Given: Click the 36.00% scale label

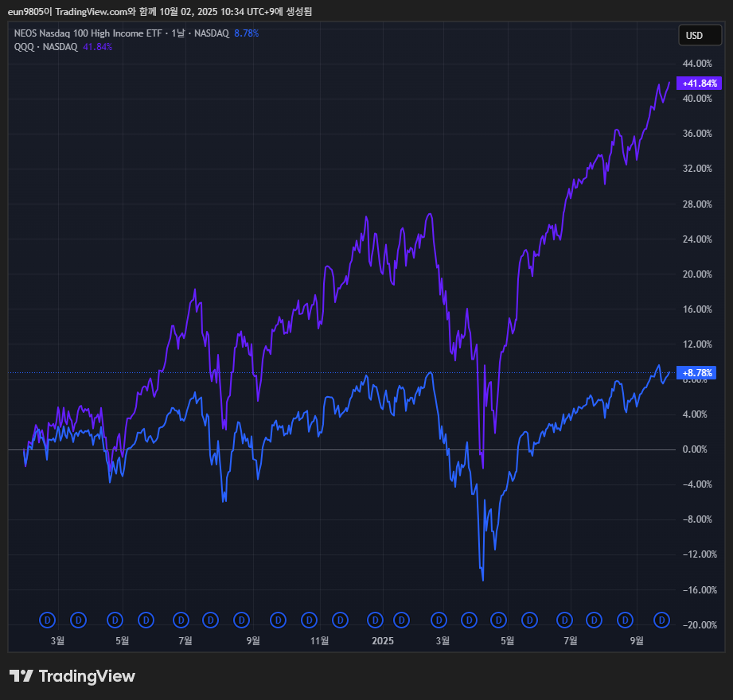Looking at the screenshot, I should pyautogui.click(x=697, y=134).
